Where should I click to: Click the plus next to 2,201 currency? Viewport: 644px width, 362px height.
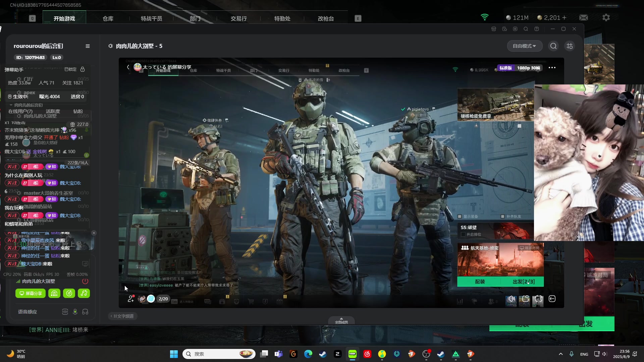pyautogui.click(x=565, y=17)
